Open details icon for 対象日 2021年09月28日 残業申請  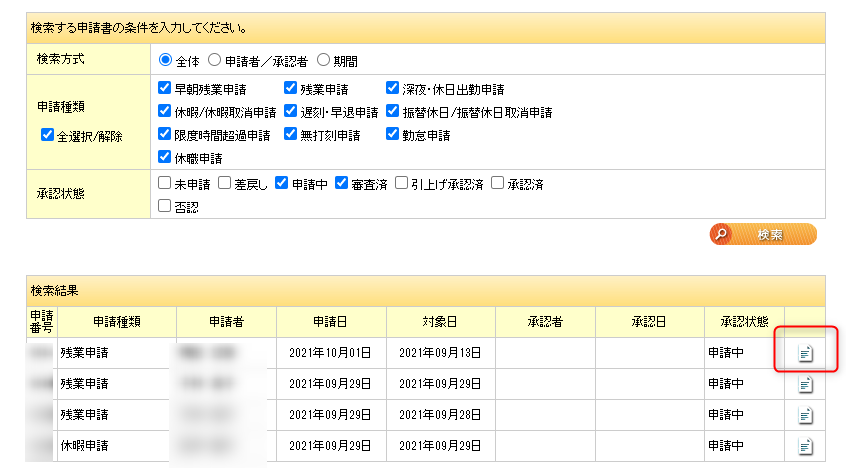(x=805, y=415)
